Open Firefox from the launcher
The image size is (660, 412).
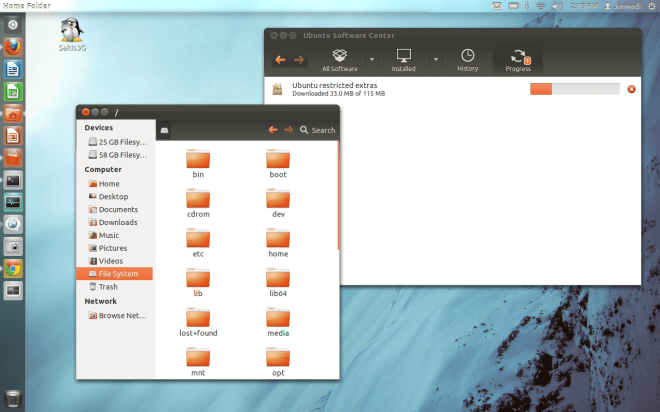pos(13,47)
